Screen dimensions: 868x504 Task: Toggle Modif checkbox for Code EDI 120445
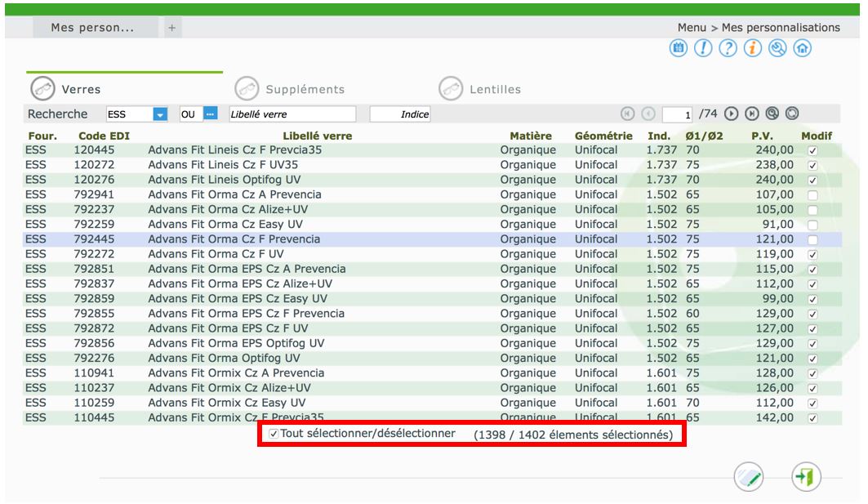[x=812, y=150]
